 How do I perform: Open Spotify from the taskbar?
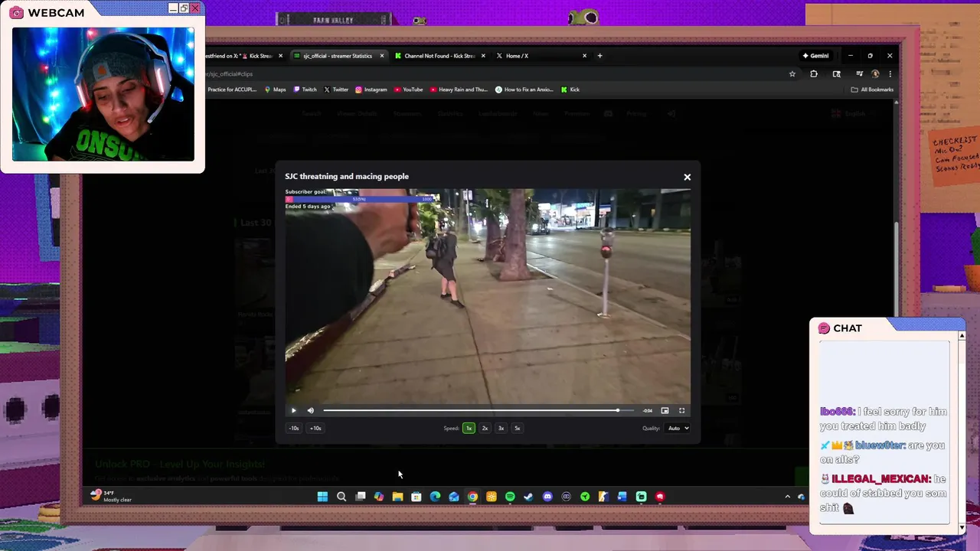pyautogui.click(x=510, y=497)
